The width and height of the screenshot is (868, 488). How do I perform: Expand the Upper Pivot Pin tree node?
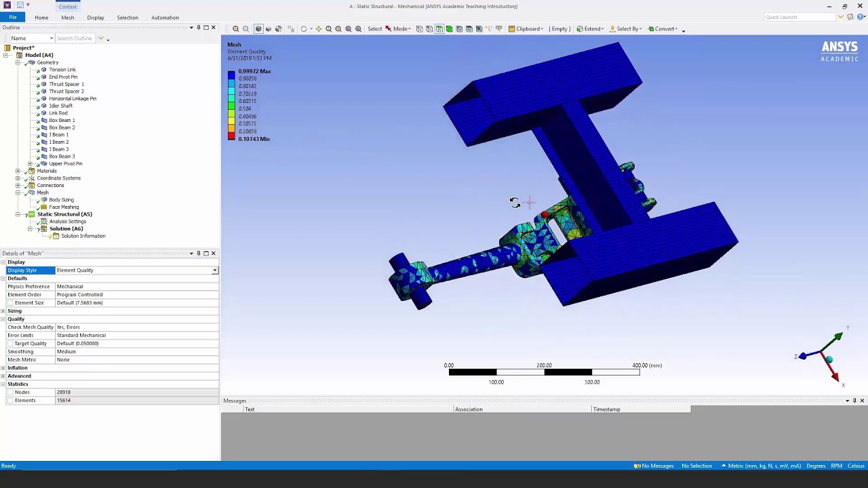coord(30,164)
